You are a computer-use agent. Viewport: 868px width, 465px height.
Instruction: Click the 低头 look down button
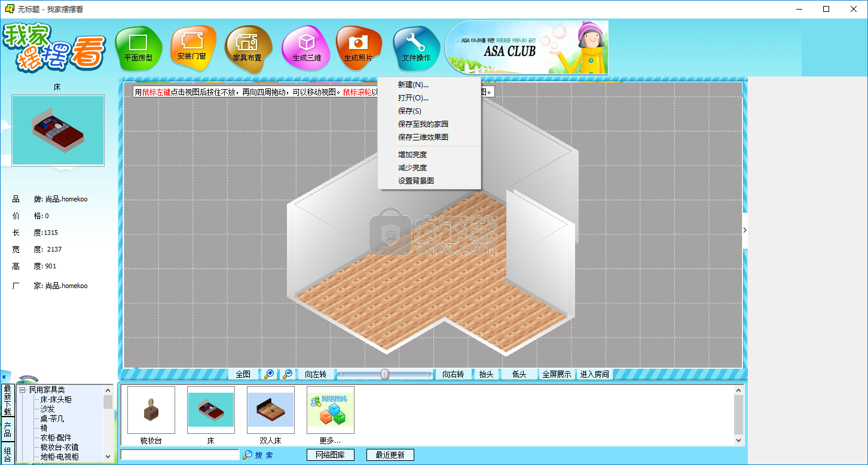point(519,374)
